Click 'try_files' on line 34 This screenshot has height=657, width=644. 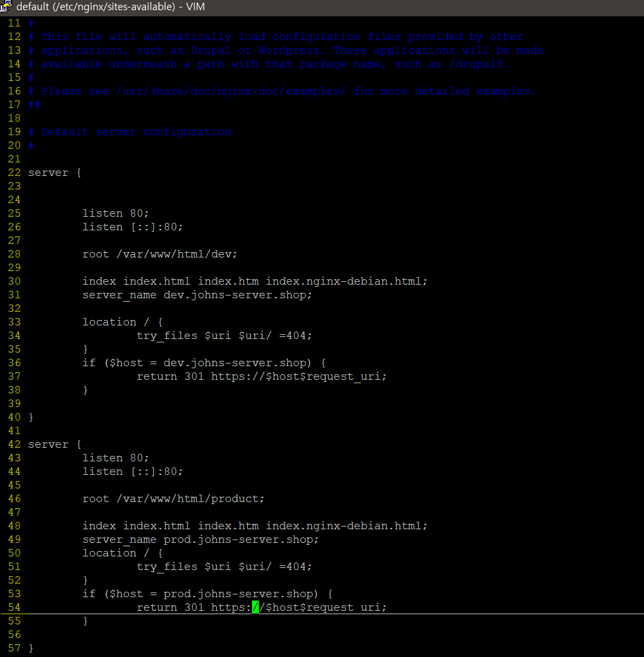click(x=166, y=336)
